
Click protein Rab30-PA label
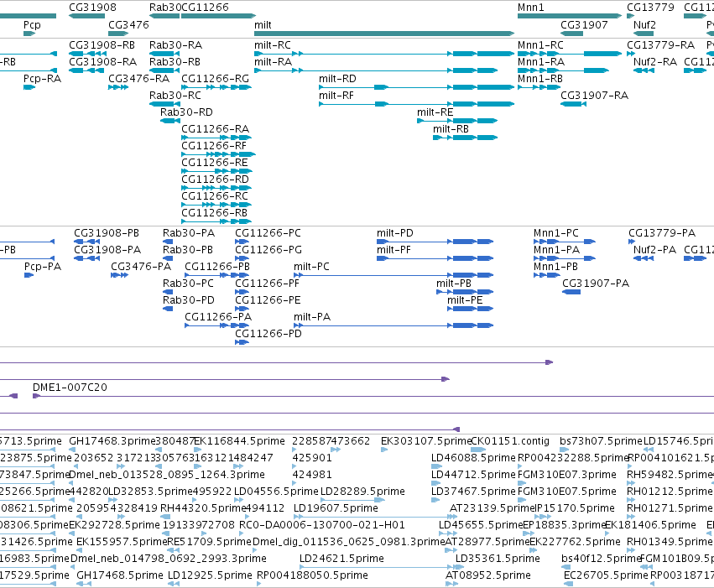click(x=189, y=233)
